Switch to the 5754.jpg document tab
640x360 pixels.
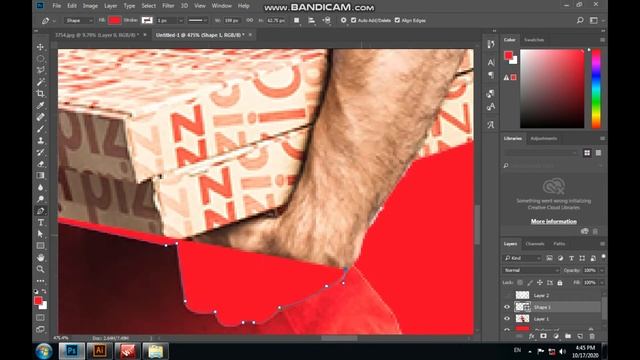coord(97,35)
